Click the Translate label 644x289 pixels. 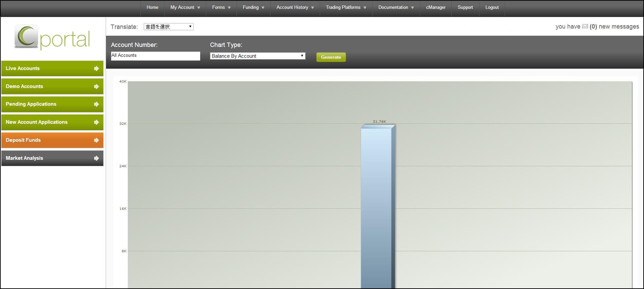click(x=124, y=27)
